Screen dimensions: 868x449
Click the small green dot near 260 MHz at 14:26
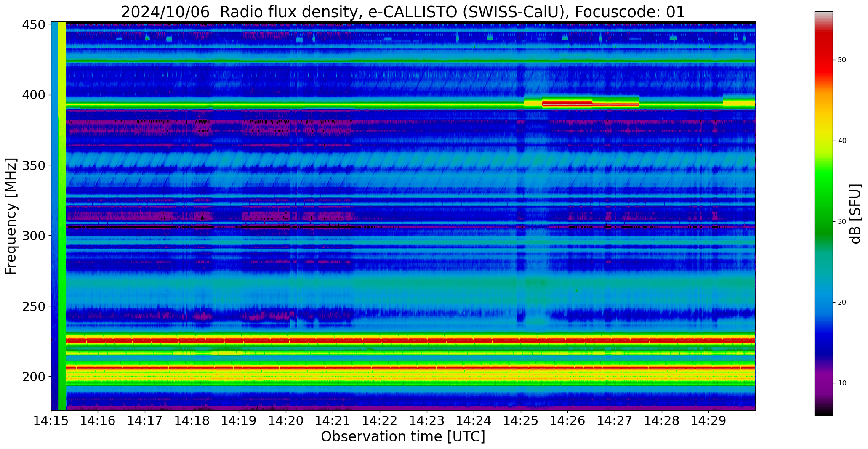pos(577,290)
